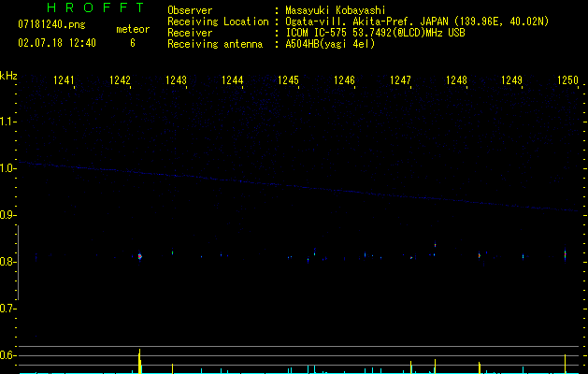Click the Receiving antenna label
Viewport: 588px width, 374px height.
click(215, 44)
